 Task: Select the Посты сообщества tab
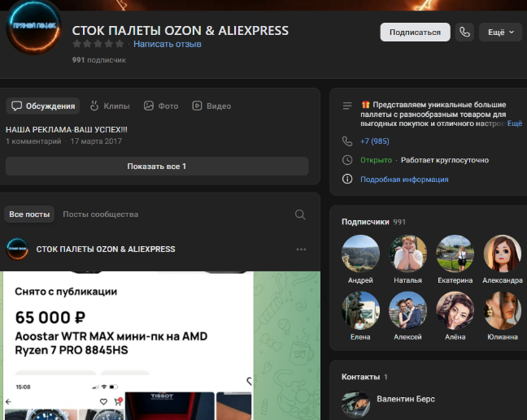101,214
